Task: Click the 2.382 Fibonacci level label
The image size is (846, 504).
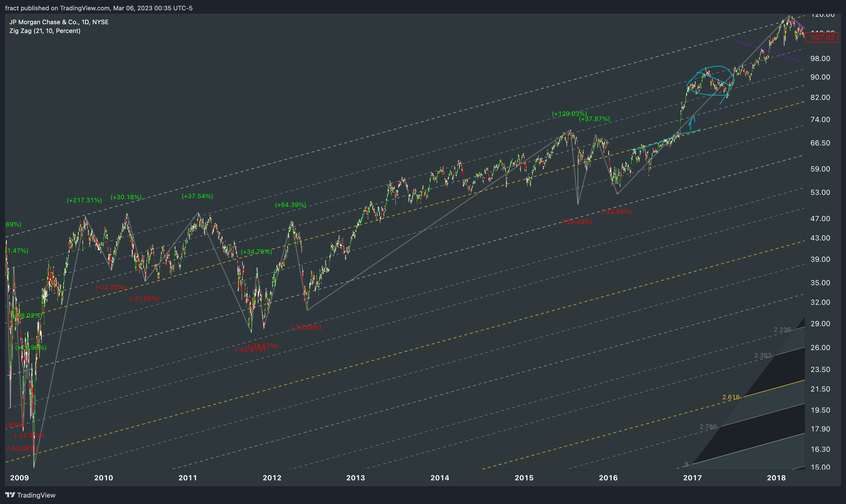Action: [763, 356]
